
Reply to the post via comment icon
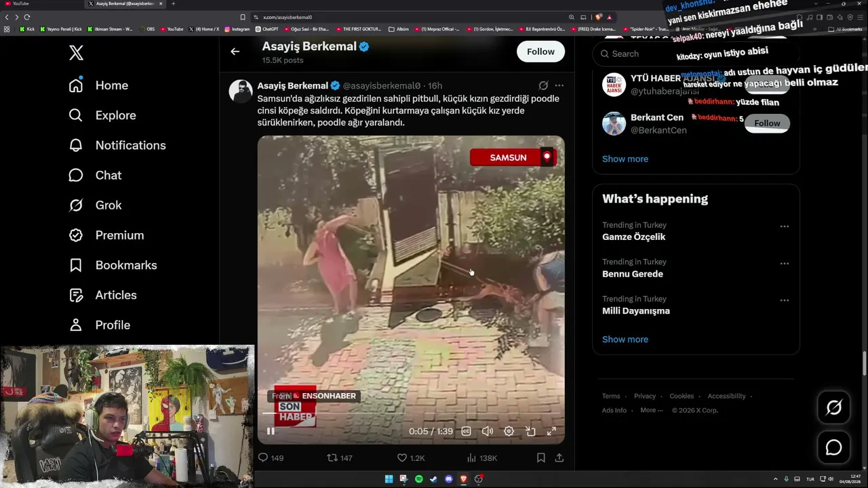point(263,458)
